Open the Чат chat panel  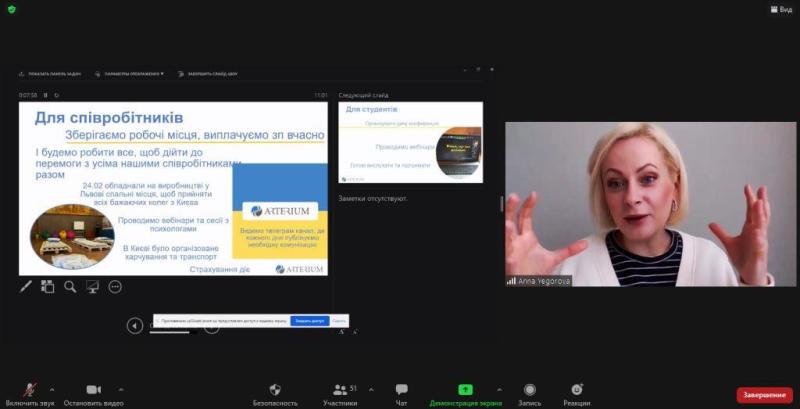pos(402,395)
